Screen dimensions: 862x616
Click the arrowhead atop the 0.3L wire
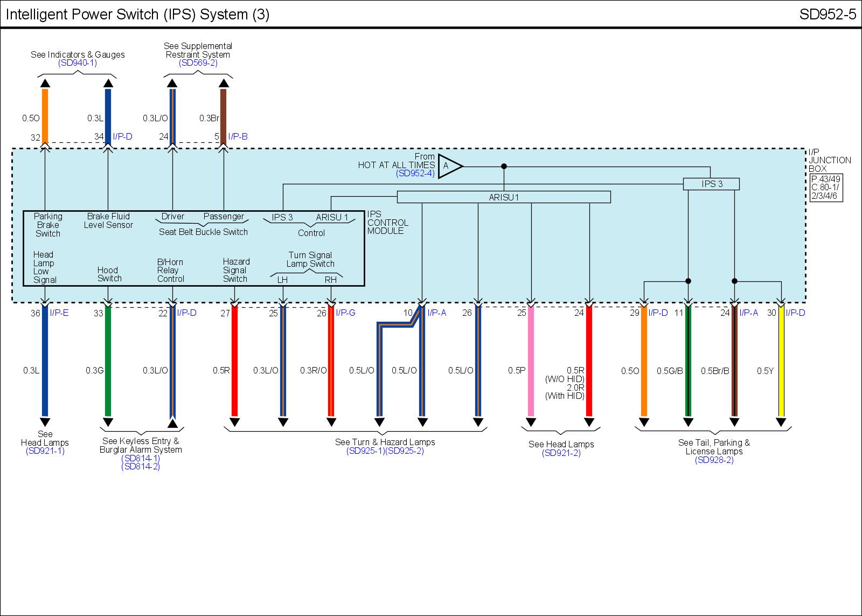[108, 83]
